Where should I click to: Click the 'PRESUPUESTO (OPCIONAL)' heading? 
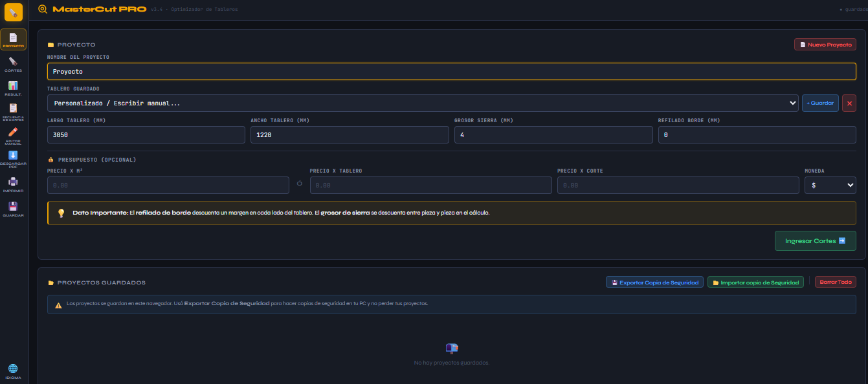(97, 160)
